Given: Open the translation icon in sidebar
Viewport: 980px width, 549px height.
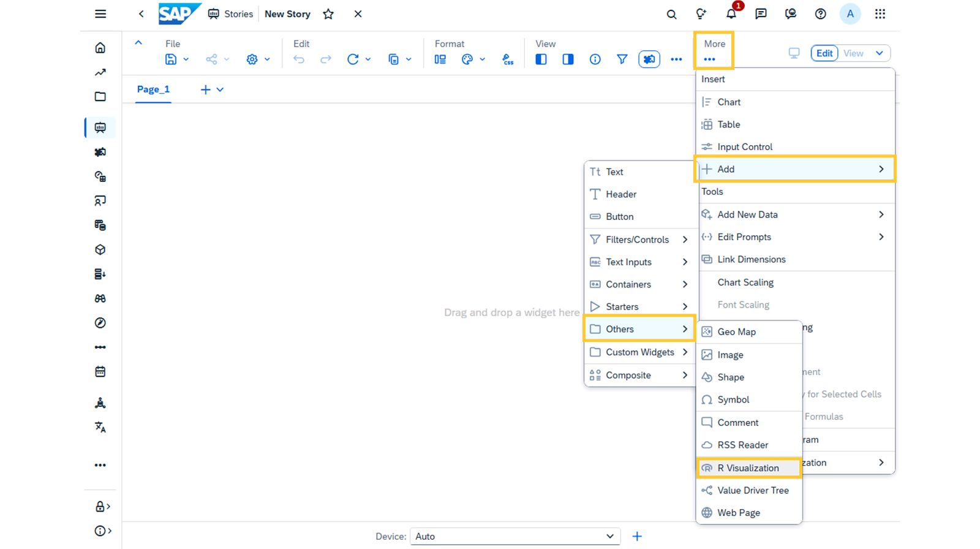Looking at the screenshot, I should coord(100,427).
